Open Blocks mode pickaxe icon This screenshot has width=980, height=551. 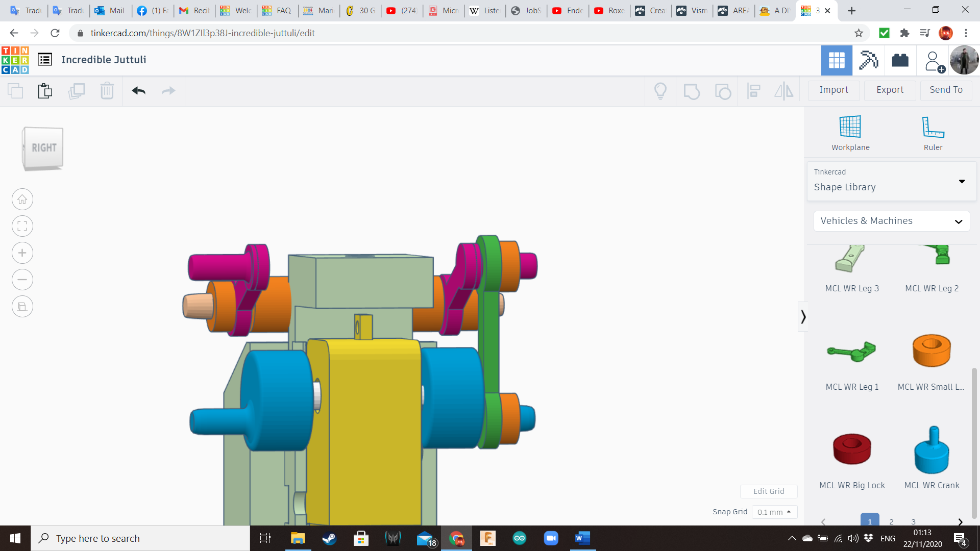pos(868,60)
